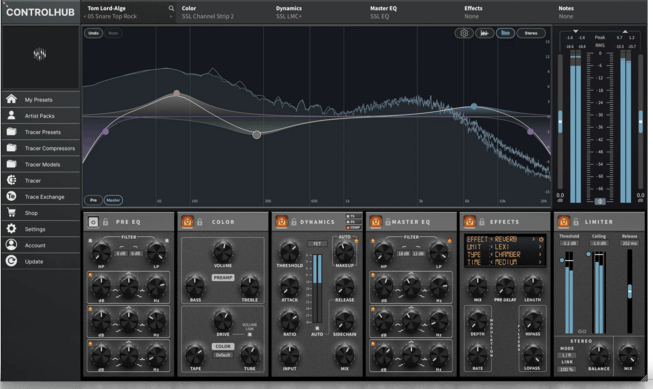
Task: Click the Undo button
Action: pyautogui.click(x=94, y=33)
